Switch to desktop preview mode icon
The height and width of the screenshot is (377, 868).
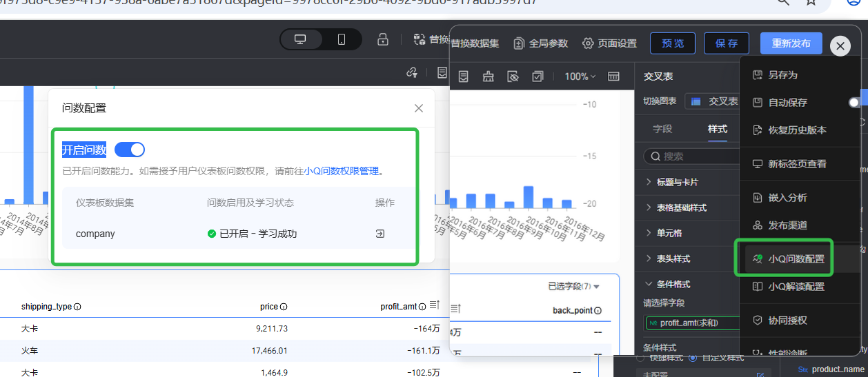click(x=300, y=39)
